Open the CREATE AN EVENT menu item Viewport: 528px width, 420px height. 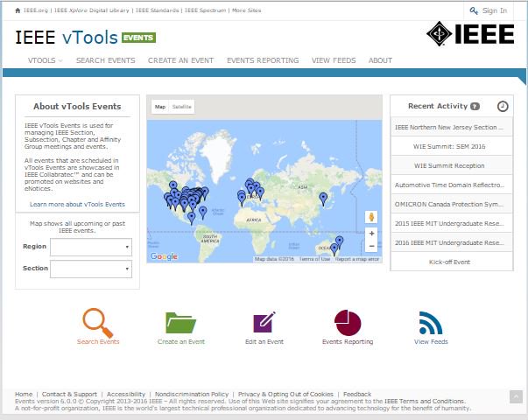click(x=180, y=60)
